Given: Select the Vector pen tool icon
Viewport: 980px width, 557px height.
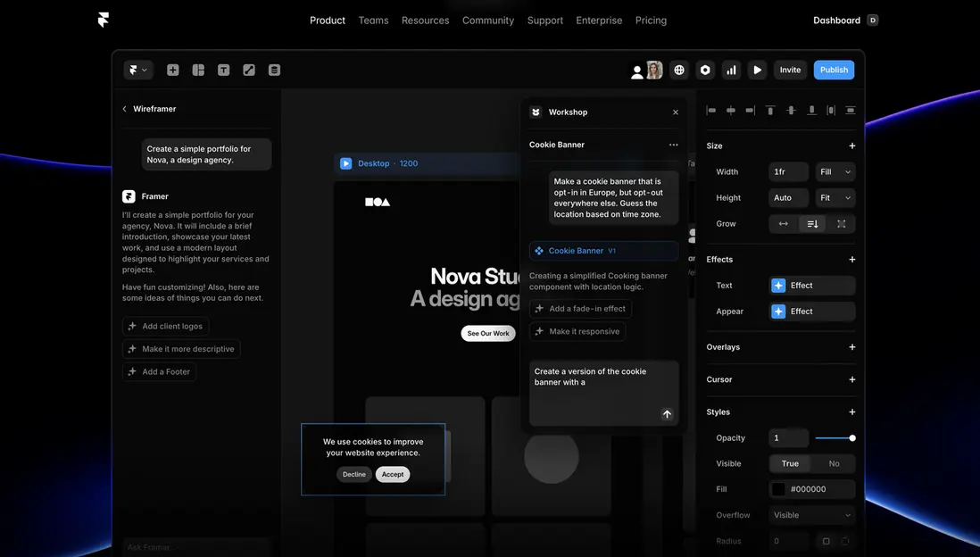Looking at the screenshot, I should (x=249, y=70).
